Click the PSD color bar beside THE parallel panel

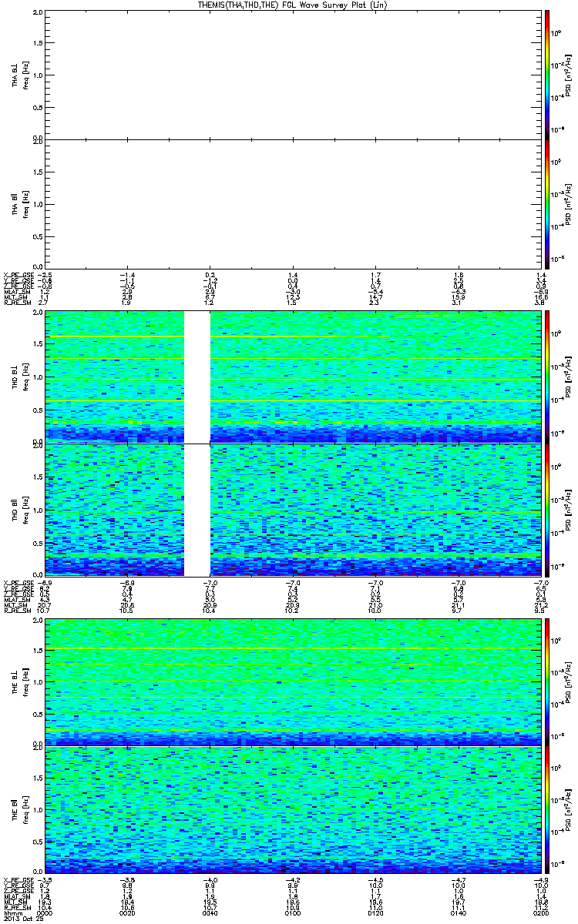(x=547, y=810)
